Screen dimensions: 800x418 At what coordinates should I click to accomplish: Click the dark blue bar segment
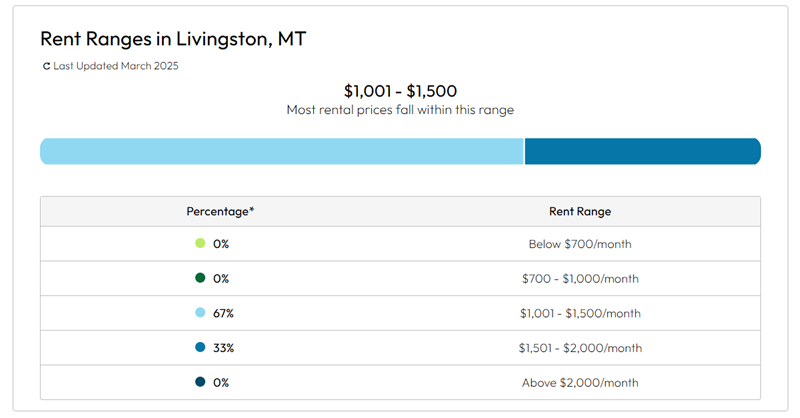[x=642, y=151]
